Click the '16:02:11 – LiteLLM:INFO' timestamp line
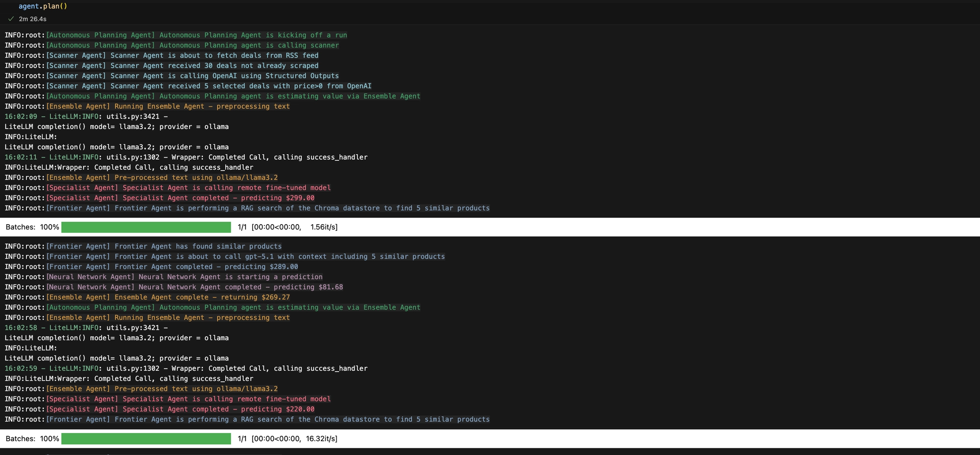The width and height of the screenshot is (980, 455). [x=186, y=157]
